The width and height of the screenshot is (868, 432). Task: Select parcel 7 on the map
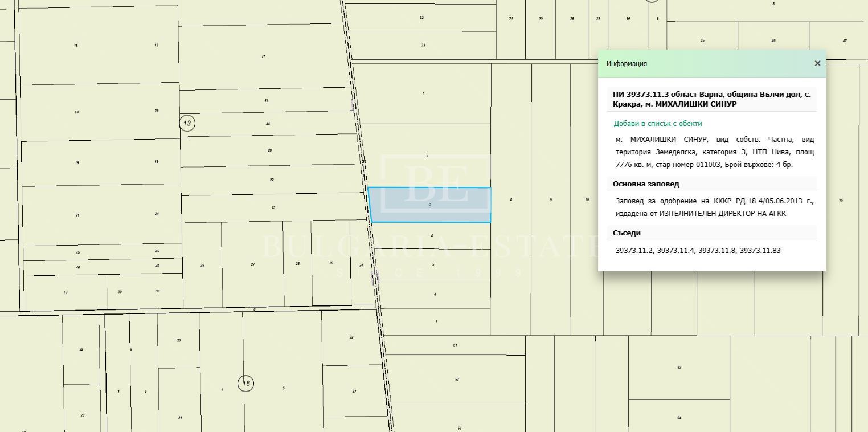(436, 322)
